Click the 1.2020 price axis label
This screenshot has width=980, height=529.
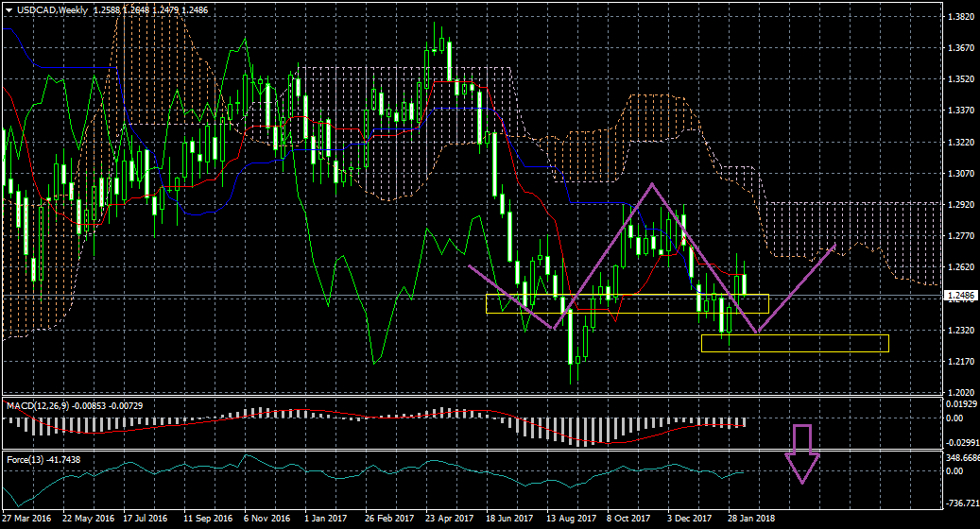coord(960,392)
